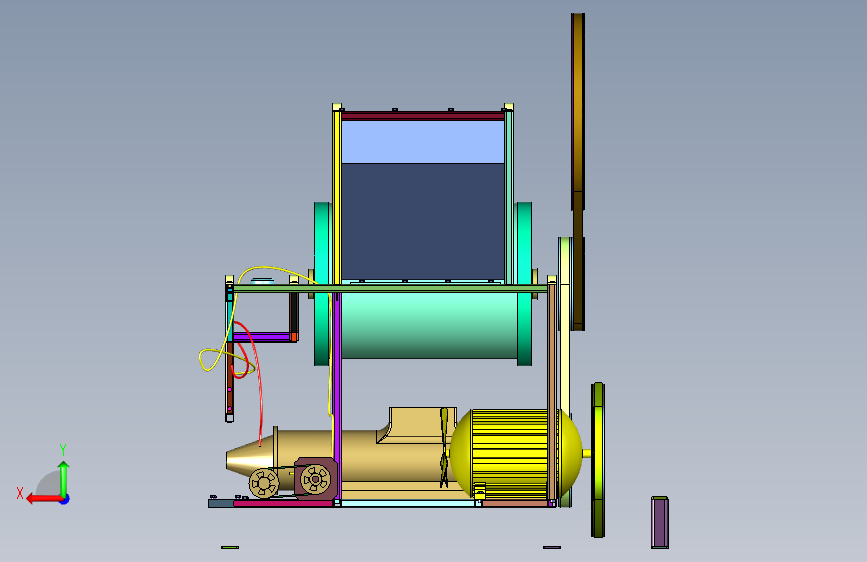Select the yellow ribbed electric motor
867x562 pixels.
point(514,454)
